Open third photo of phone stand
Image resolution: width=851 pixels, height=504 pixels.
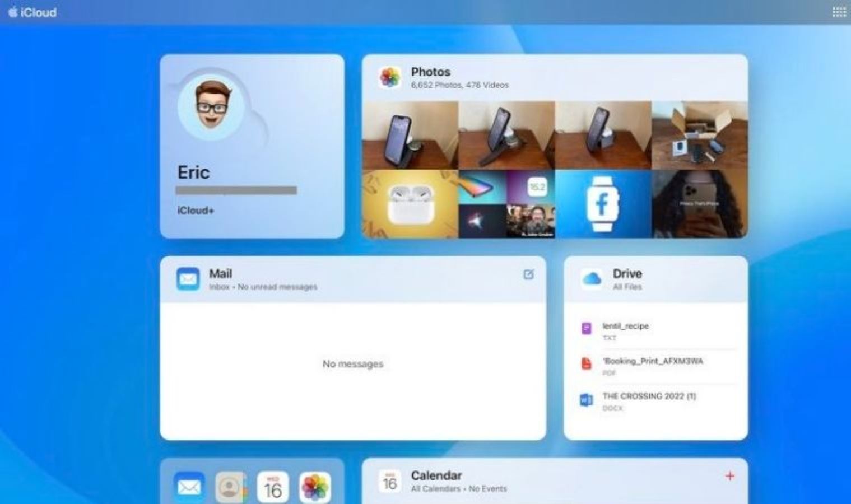pos(603,135)
